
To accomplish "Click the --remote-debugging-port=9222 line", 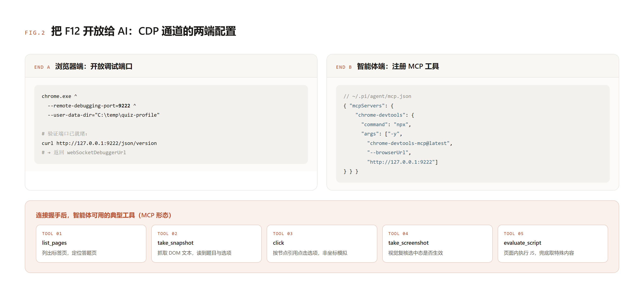I will 92,106.
